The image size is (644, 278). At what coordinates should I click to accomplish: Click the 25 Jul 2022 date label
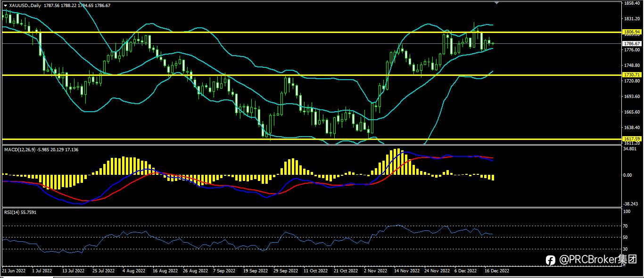(x=103, y=271)
